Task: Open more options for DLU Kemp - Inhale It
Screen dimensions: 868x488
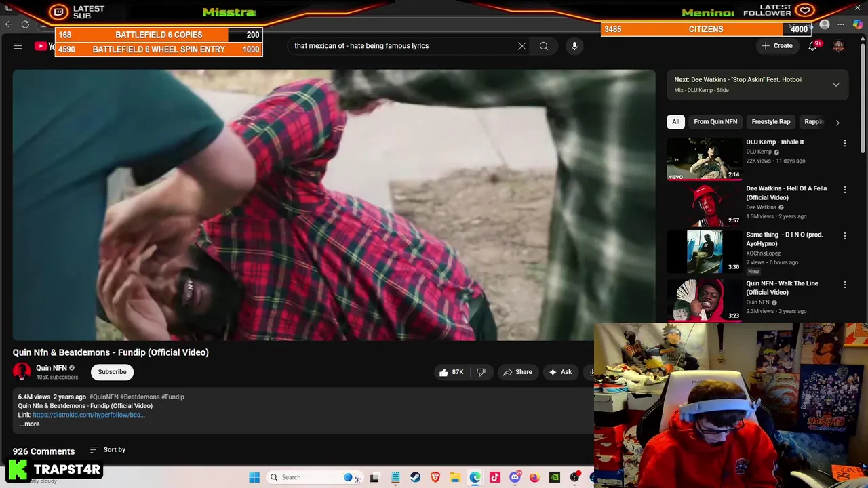Action: coord(845,144)
